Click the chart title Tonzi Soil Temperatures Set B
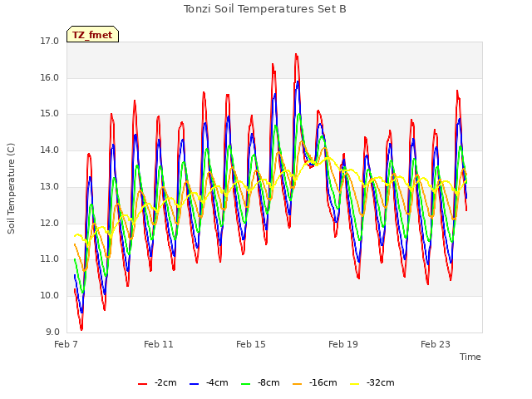The image size is (532, 399). point(265,9)
